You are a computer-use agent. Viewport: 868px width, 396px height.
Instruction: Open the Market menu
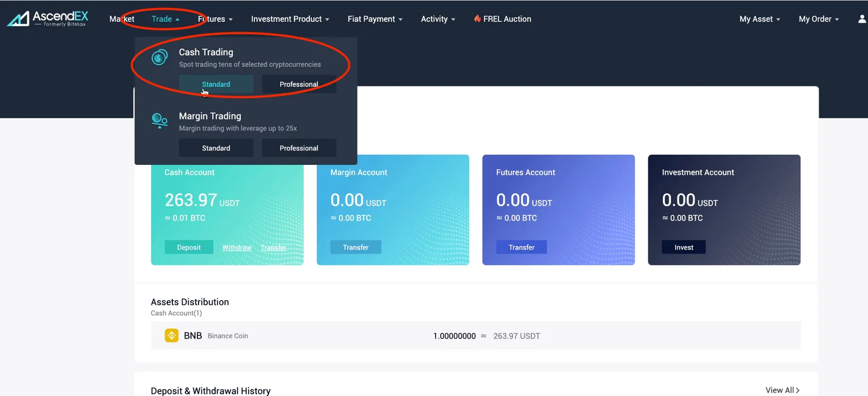[x=122, y=19]
